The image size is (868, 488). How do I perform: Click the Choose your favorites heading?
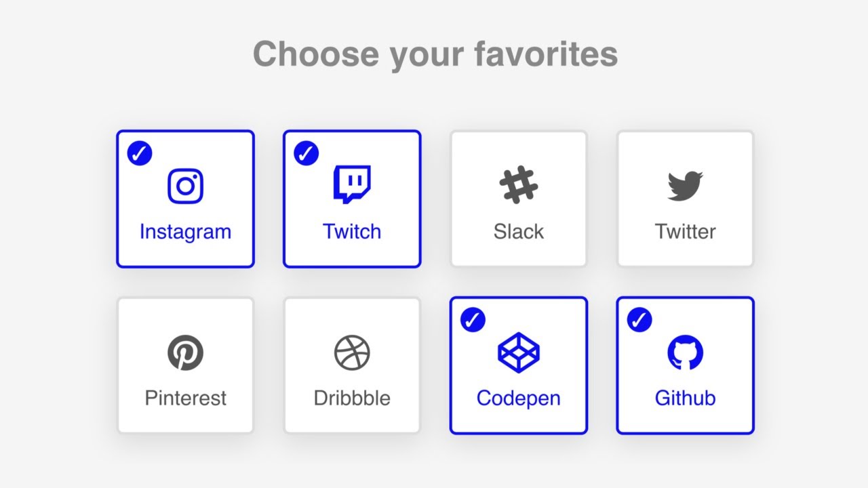(435, 54)
